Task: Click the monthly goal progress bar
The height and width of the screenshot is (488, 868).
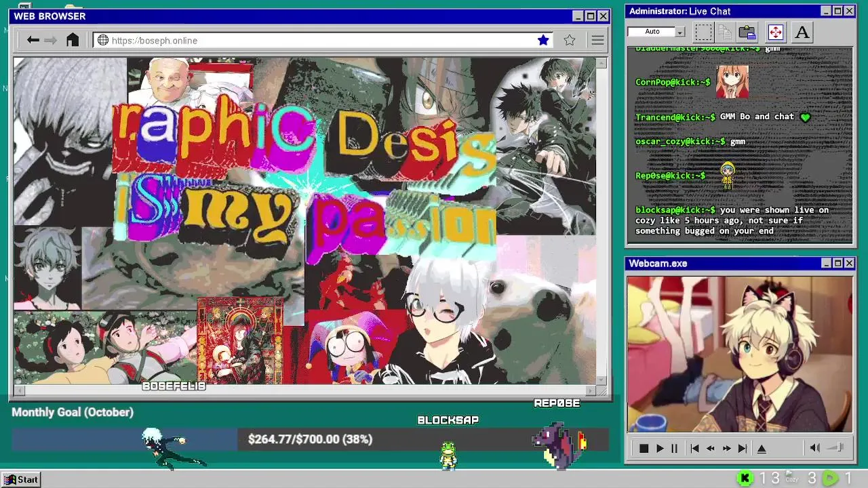Action: coord(310,439)
